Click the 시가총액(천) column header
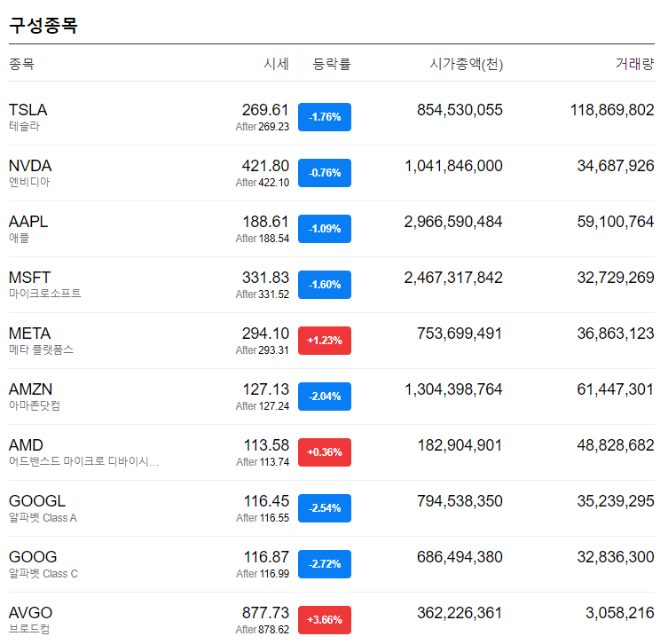The image size is (668, 644). 467,64
